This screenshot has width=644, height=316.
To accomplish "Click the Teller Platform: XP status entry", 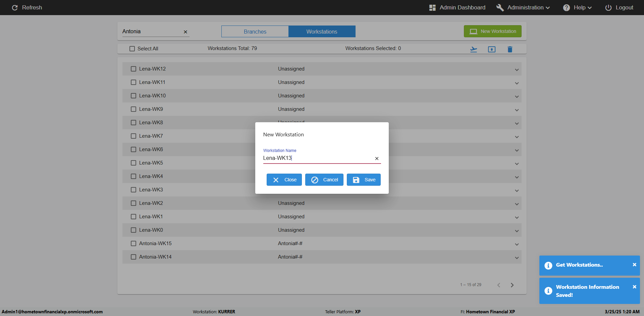I will tap(343, 312).
